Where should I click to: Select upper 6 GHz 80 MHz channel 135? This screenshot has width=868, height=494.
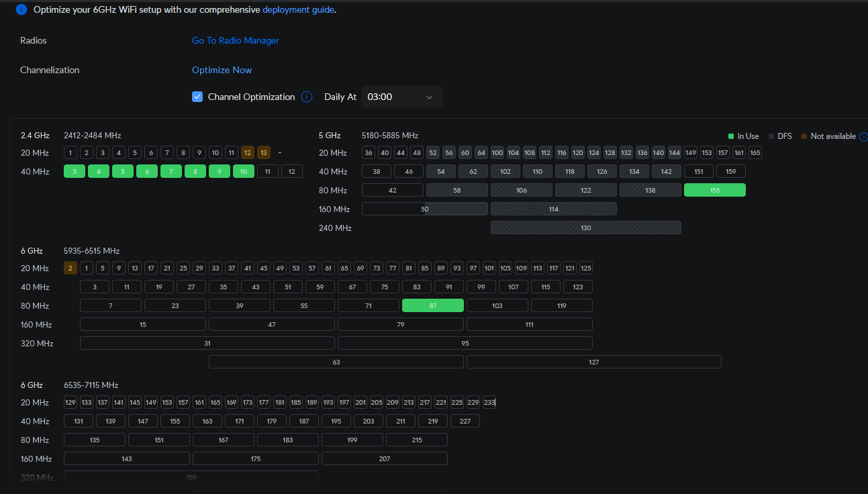(95, 440)
